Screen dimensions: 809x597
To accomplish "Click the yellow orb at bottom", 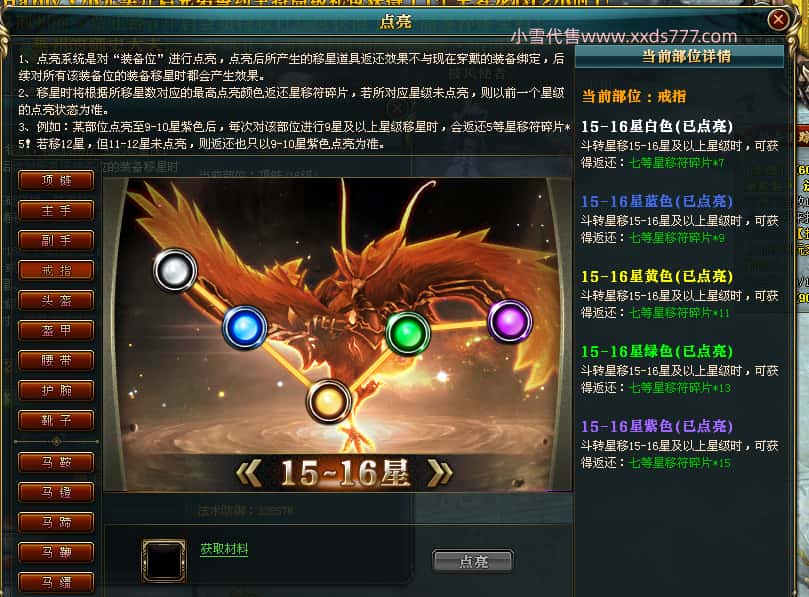I will click(x=329, y=401).
